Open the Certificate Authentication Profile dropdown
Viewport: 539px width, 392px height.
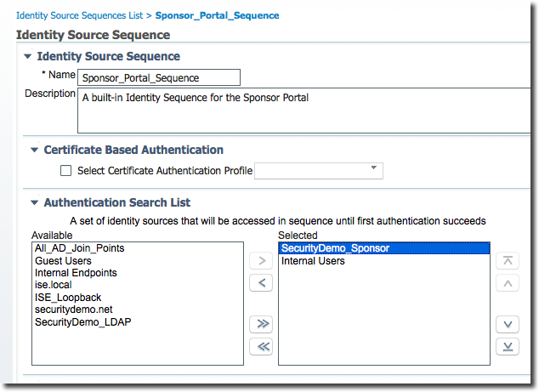tap(319, 171)
